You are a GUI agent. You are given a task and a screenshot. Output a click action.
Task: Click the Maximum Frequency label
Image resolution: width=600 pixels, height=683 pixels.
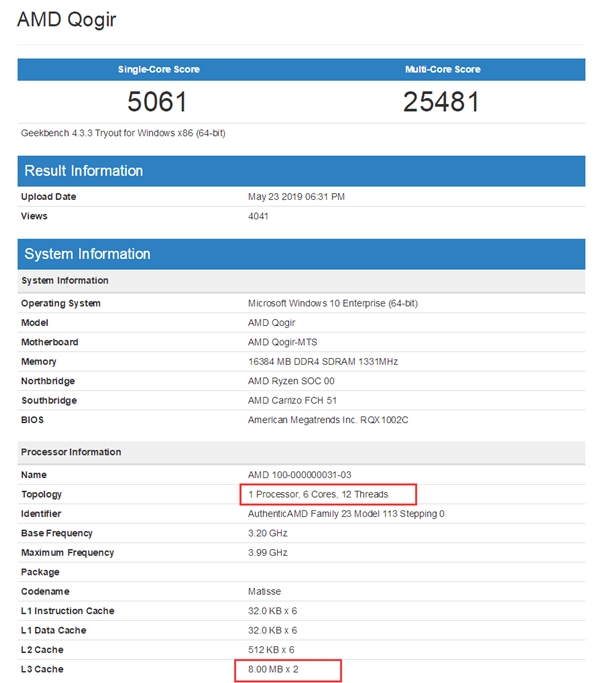pos(68,553)
